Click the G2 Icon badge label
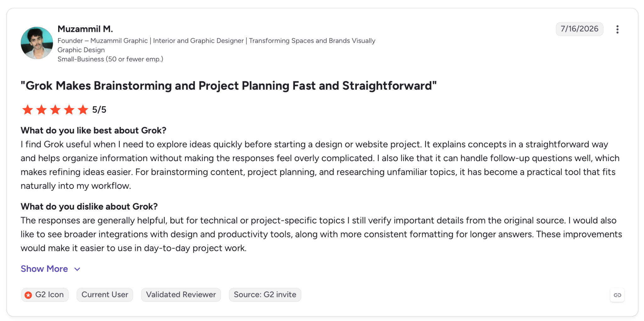Screen dimensions: 644x321 tap(49, 295)
